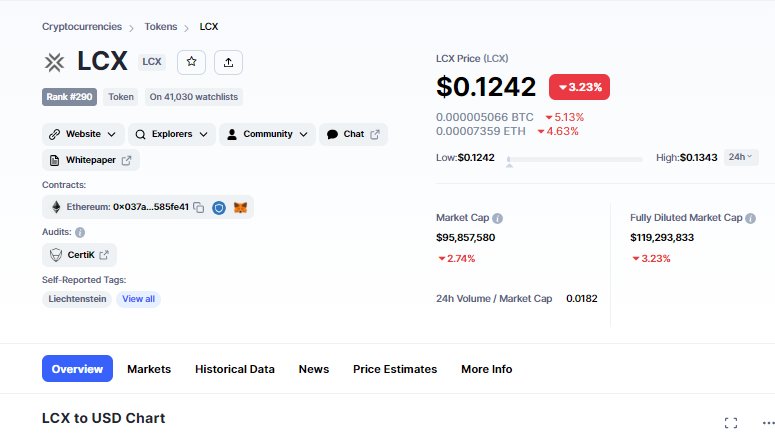
Task: Open the Historical Data tab
Action: click(235, 369)
